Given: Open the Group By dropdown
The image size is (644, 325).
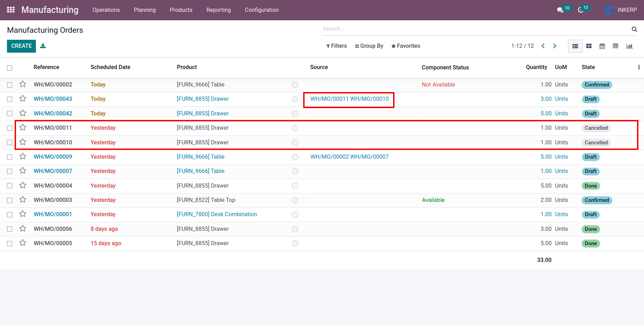Looking at the screenshot, I should coord(369,46).
